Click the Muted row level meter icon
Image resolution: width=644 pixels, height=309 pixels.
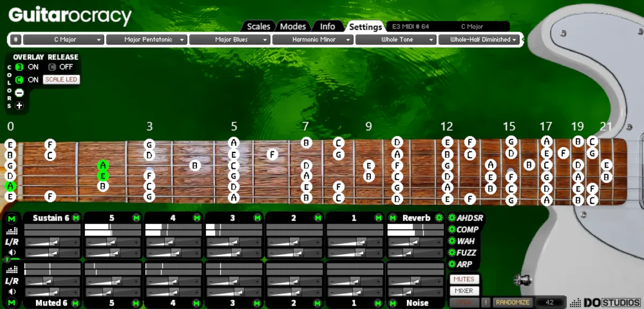point(12,270)
